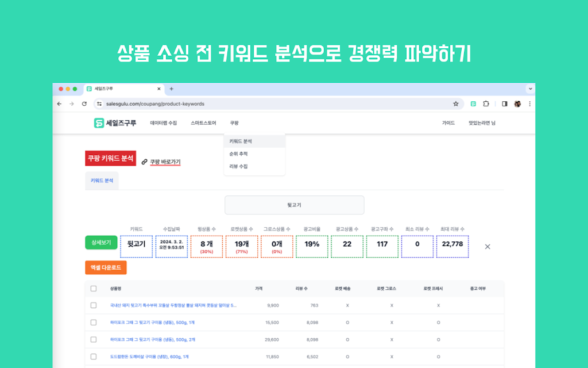Open the 가이드 link
588x368 pixels.
448,123
